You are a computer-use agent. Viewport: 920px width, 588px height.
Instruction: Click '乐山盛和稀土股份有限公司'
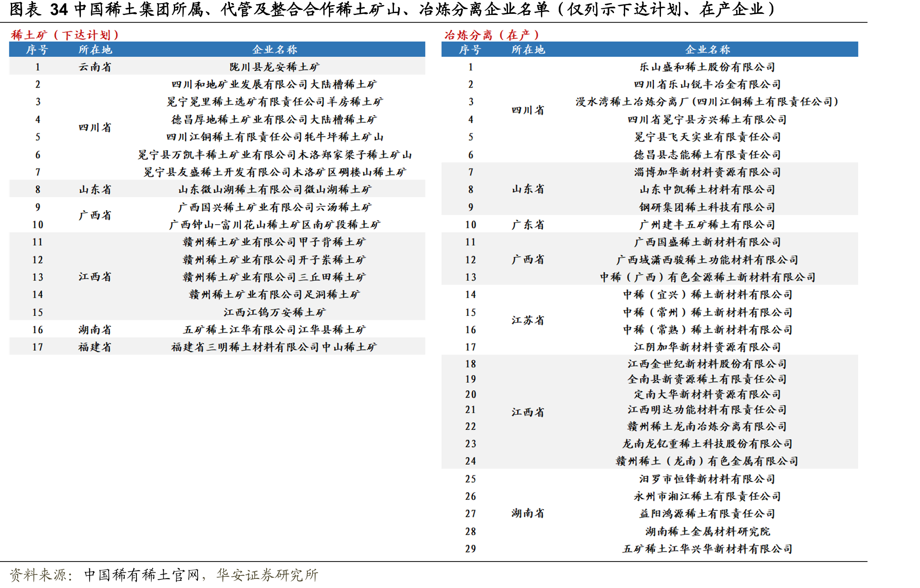click(707, 67)
